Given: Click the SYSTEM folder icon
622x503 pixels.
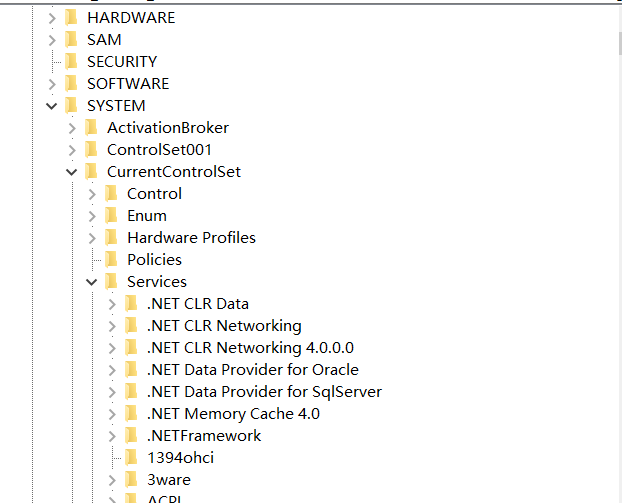Looking at the screenshot, I should coord(71,106).
